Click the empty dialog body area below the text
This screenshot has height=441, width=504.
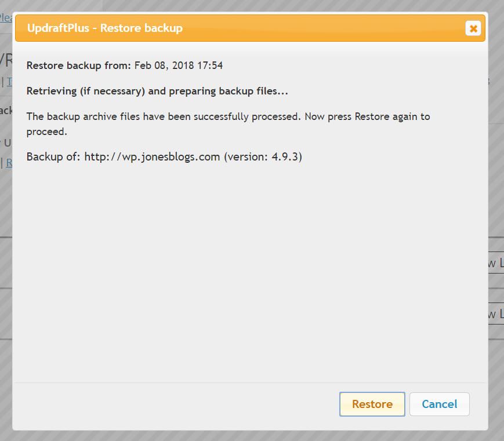coord(250,273)
